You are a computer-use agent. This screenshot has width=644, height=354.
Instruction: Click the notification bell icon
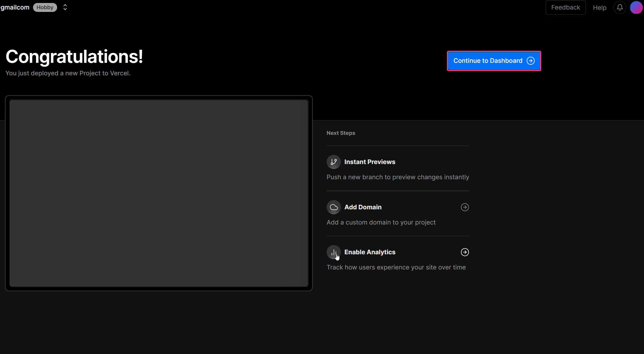620,7
